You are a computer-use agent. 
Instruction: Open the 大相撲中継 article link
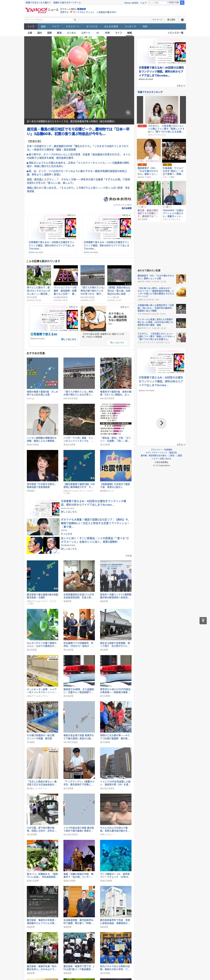(x=156, y=308)
